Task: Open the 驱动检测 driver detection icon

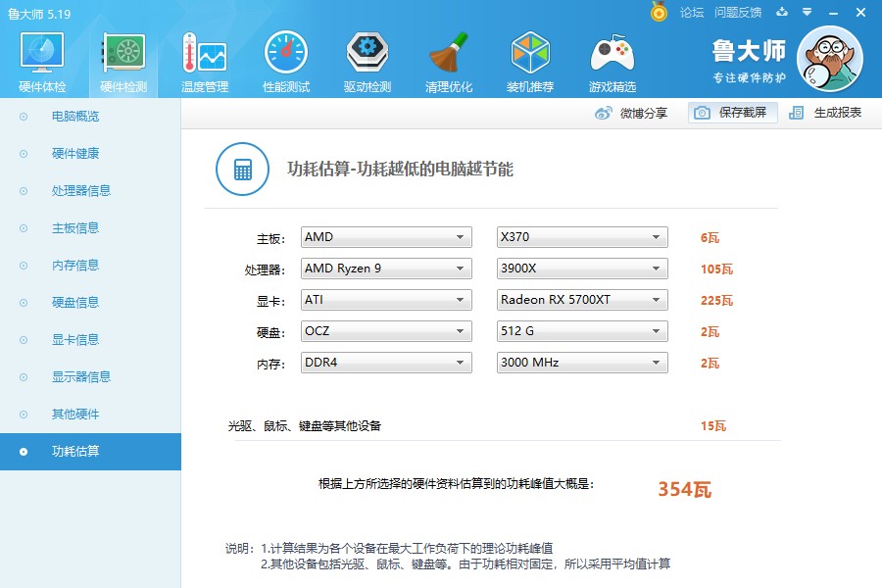Action: pyautogui.click(x=367, y=52)
